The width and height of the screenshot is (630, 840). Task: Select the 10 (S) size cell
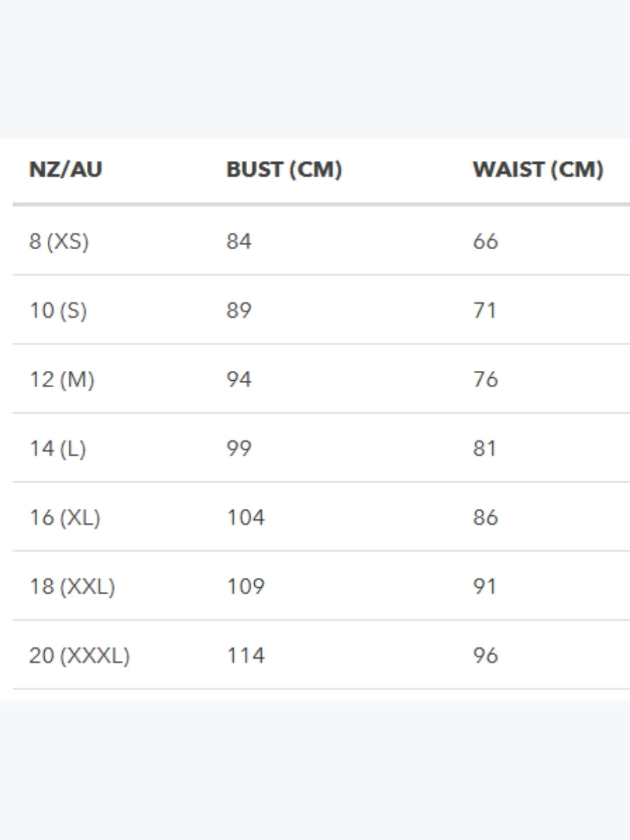click(x=58, y=310)
